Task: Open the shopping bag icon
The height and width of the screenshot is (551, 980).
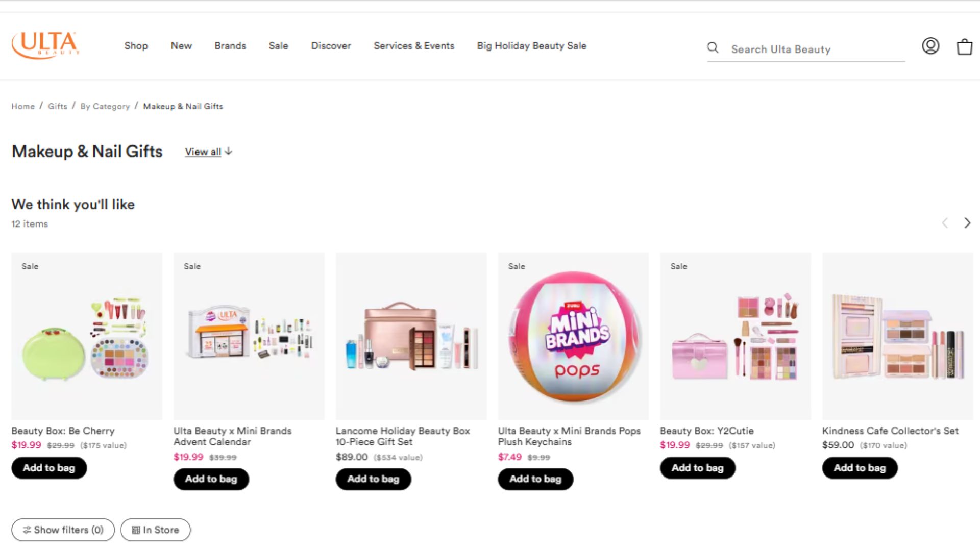Action: pos(964,47)
